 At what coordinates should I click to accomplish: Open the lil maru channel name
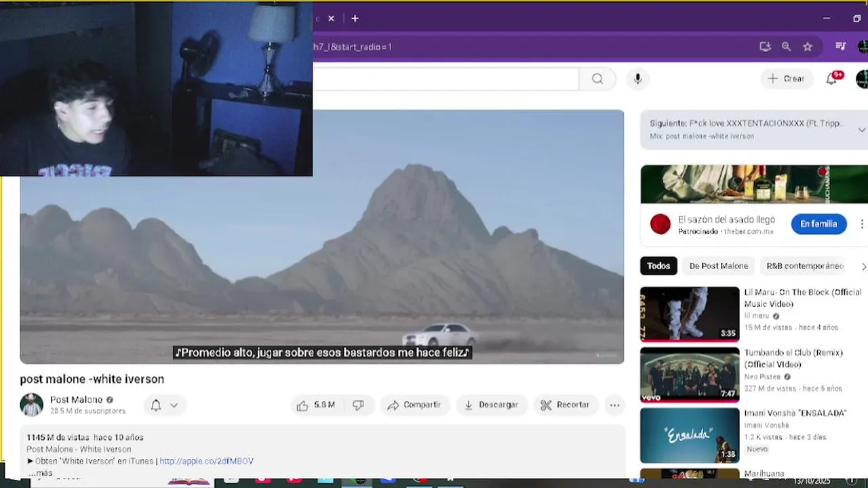[x=758, y=316]
